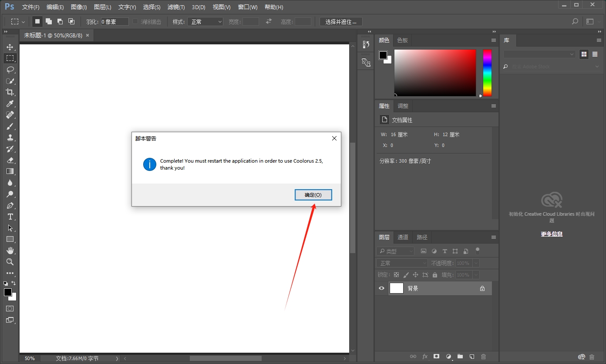606x364 pixels.
Task: Select the Eraser tool
Action: point(10,160)
